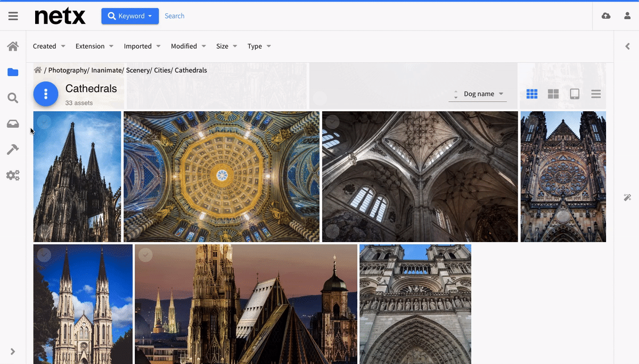Open the user profile icon
The image size is (639, 364).
[x=627, y=16]
